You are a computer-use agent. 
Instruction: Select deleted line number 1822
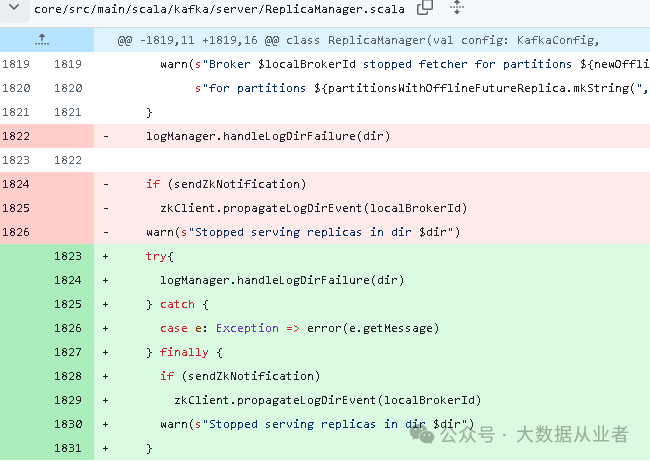point(16,136)
